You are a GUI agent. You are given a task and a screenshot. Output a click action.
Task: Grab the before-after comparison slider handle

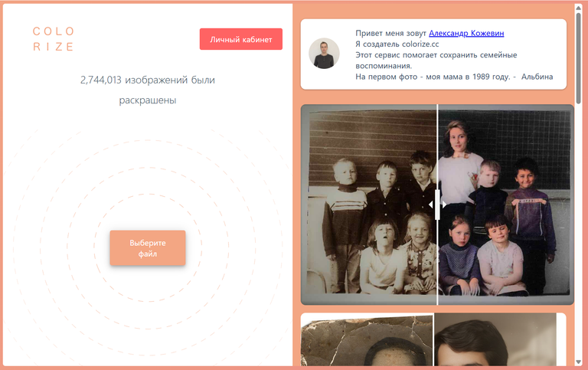pos(437,205)
